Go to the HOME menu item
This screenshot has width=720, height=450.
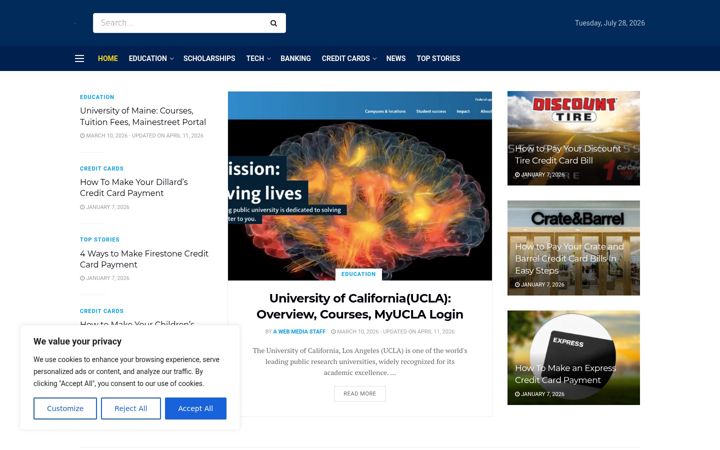pos(107,58)
